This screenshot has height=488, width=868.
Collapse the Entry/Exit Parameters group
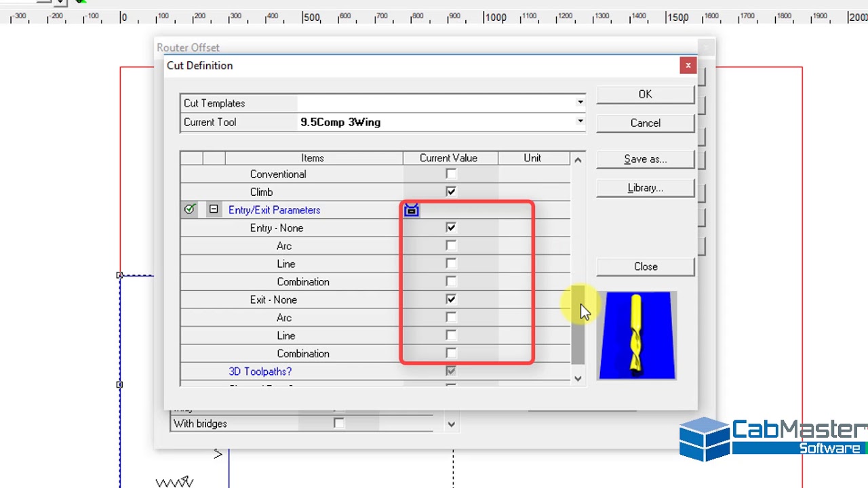[214, 209]
